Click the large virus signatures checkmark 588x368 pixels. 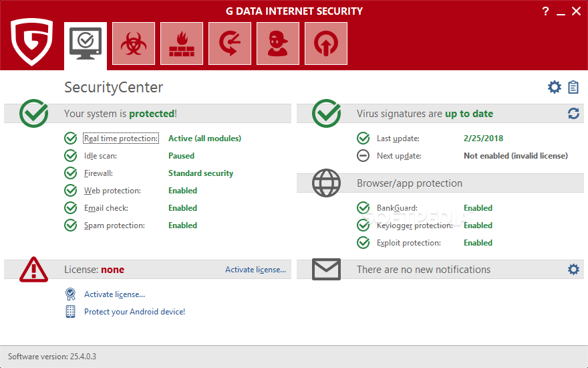tap(326, 113)
